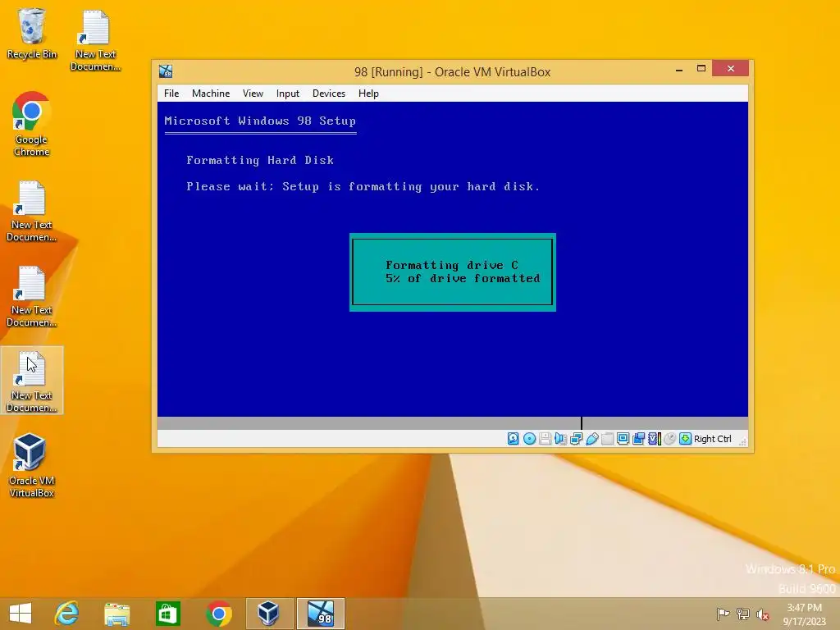Click the muted volume tray icon
Image resolution: width=840 pixels, height=630 pixels.
pos(762,614)
